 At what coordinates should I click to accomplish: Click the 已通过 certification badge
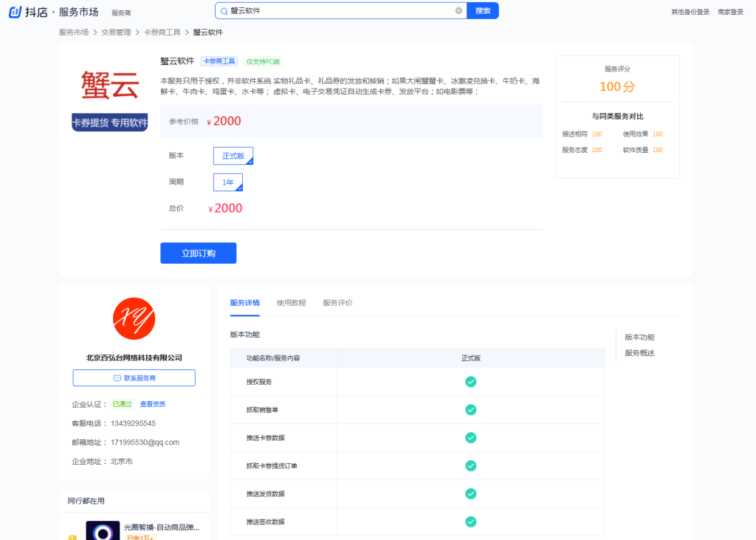coord(122,404)
